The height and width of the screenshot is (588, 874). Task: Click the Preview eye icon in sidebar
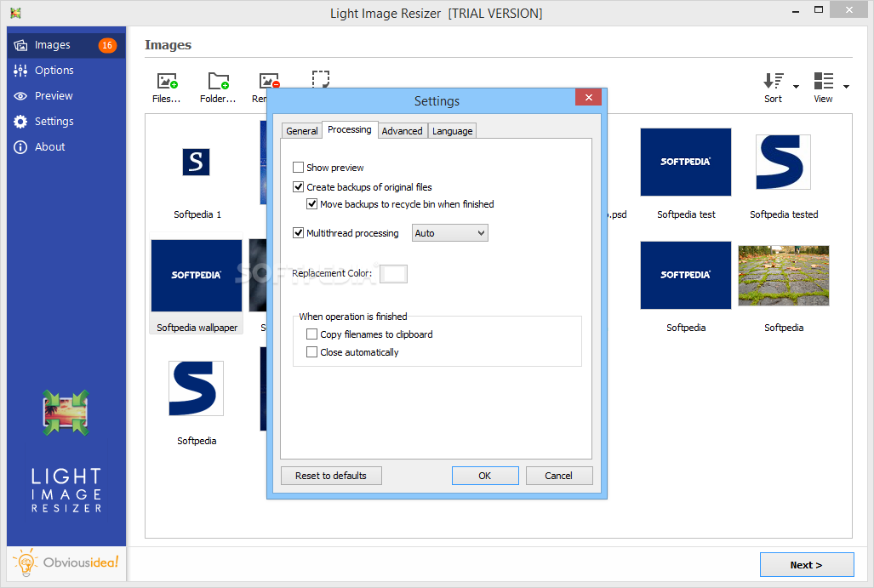(20, 96)
